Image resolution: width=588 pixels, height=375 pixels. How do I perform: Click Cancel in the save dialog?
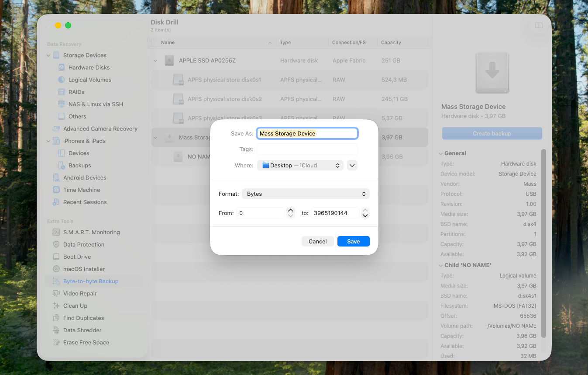(318, 241)
